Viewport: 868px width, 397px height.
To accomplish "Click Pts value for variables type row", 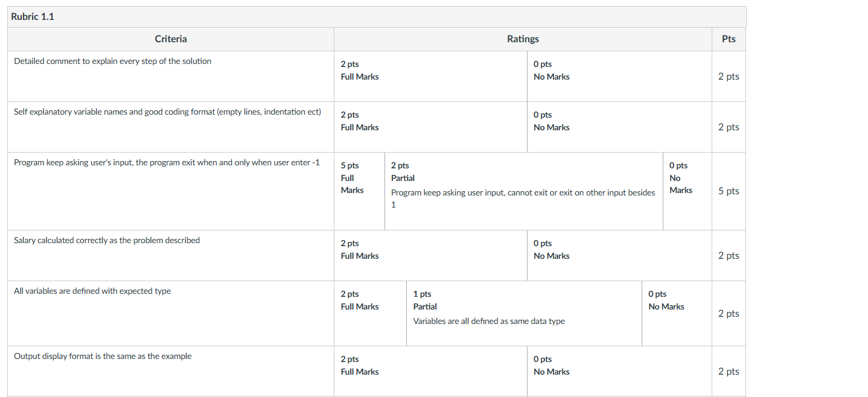I will [x=729, y=314].
